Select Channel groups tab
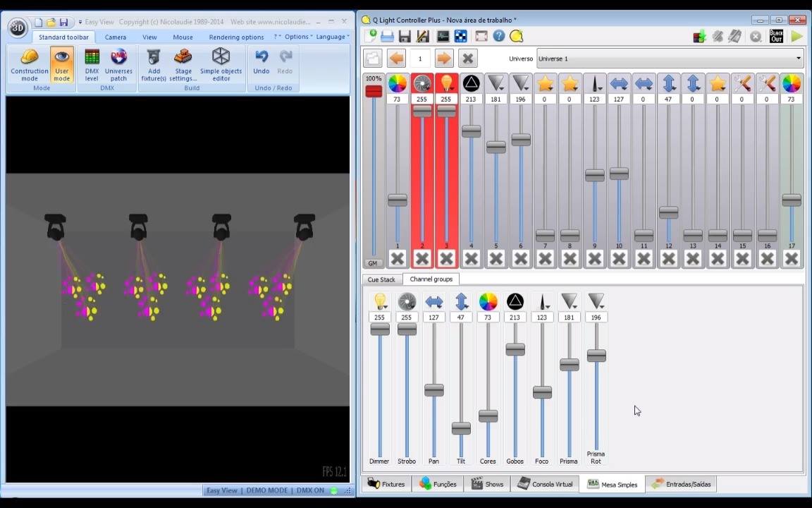The width and height of the screenshot is (812, 508). (431, 279)
